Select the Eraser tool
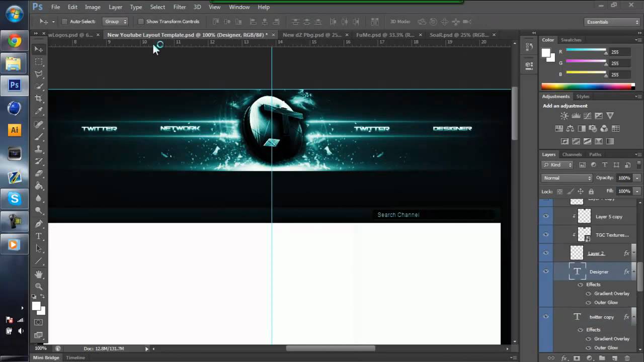Viewport: 644px width, 362px height. [39, 173]
